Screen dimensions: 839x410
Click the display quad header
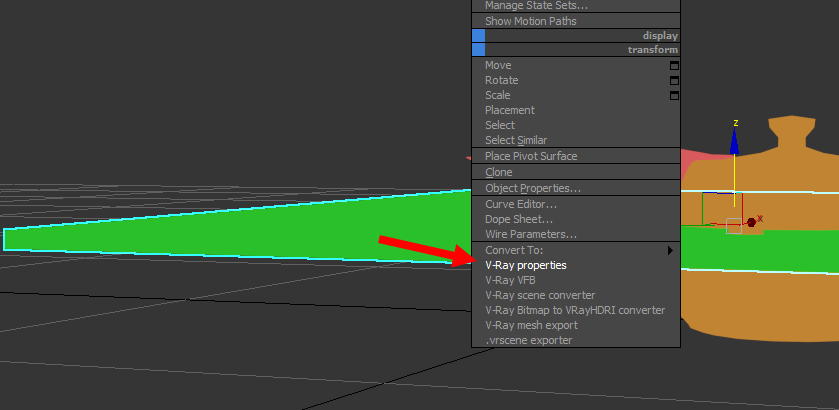(x=576, y=36)
